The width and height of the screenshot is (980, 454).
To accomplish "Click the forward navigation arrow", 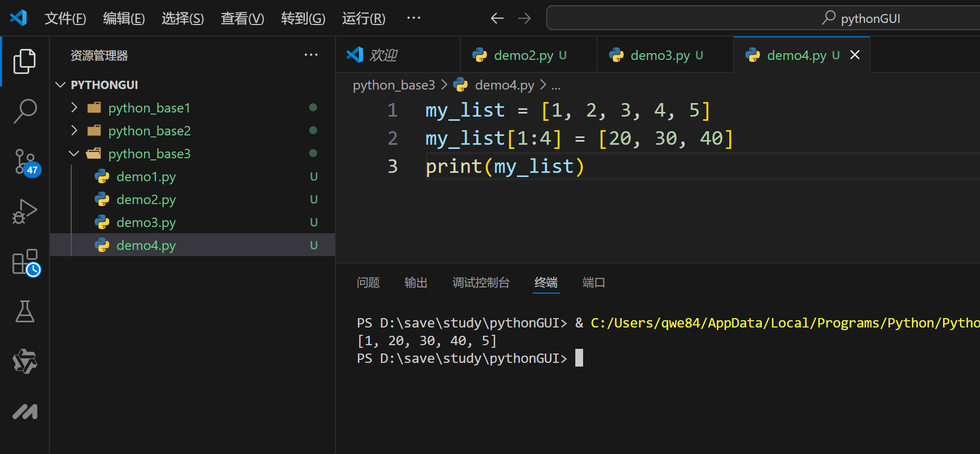I will tap(524, 18).
